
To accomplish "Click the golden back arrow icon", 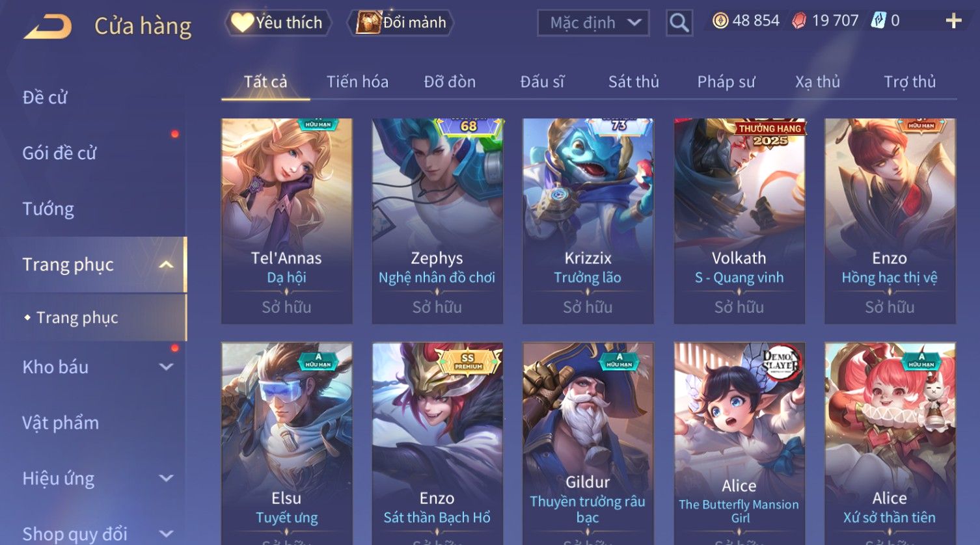I will (x=47, y=27).
